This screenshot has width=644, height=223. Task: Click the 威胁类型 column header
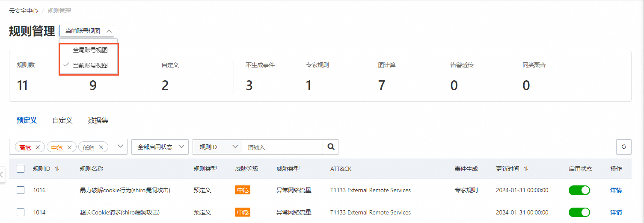pyautogui.click(x=288, y=169)
